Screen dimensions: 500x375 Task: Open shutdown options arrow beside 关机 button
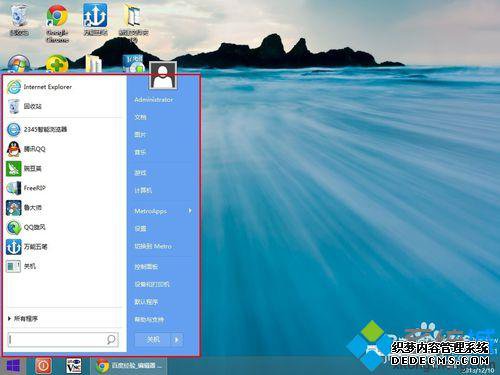[x=177, y=340]
